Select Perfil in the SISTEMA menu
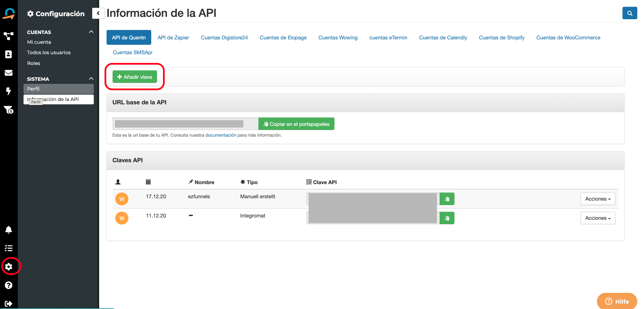The width and height of the screenshot is (644, 309). pyautogui.click(x=58, y=89)
